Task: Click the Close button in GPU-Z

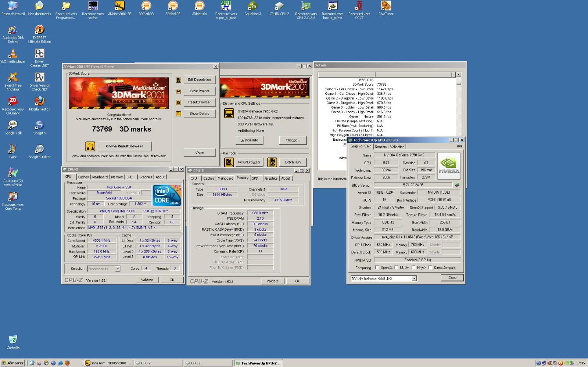Action: (x=452, y=278)
